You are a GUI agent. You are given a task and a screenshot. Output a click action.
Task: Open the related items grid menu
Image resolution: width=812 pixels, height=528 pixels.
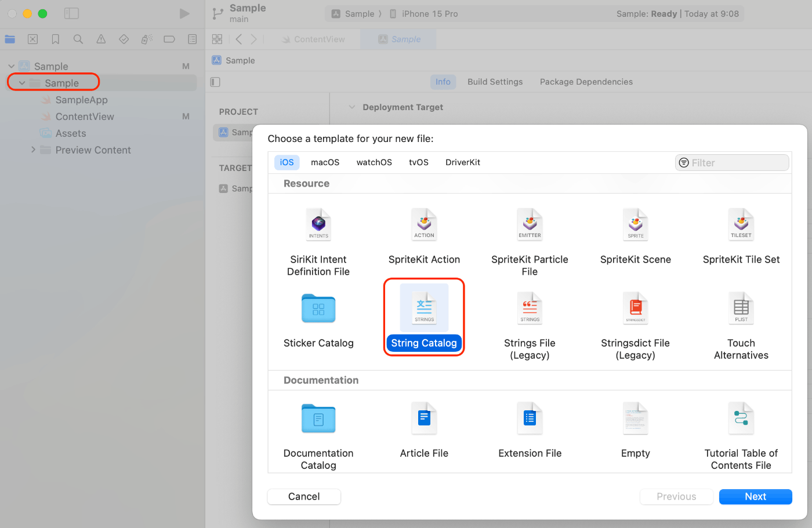pyautogui.click(x=217, y=39)
